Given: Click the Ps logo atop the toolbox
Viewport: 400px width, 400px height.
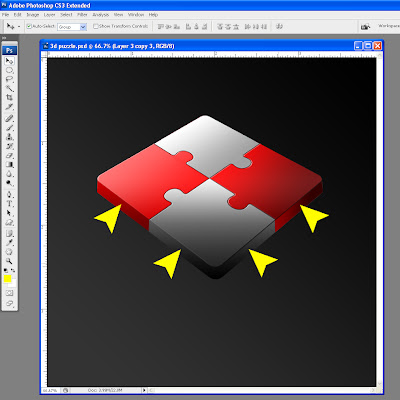Looking at the screenshot, I should click(9, 50).
